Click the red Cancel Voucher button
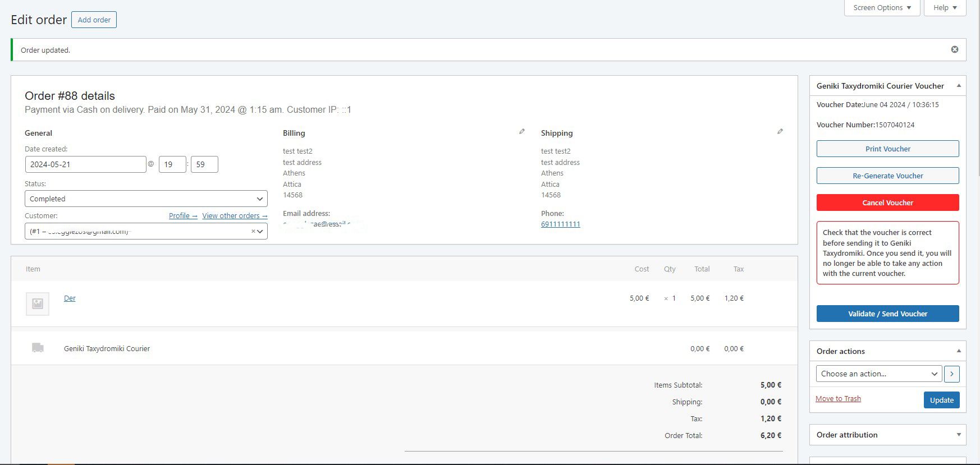The width and height of the screenshot is (980, 465). (x=888, y=202)
